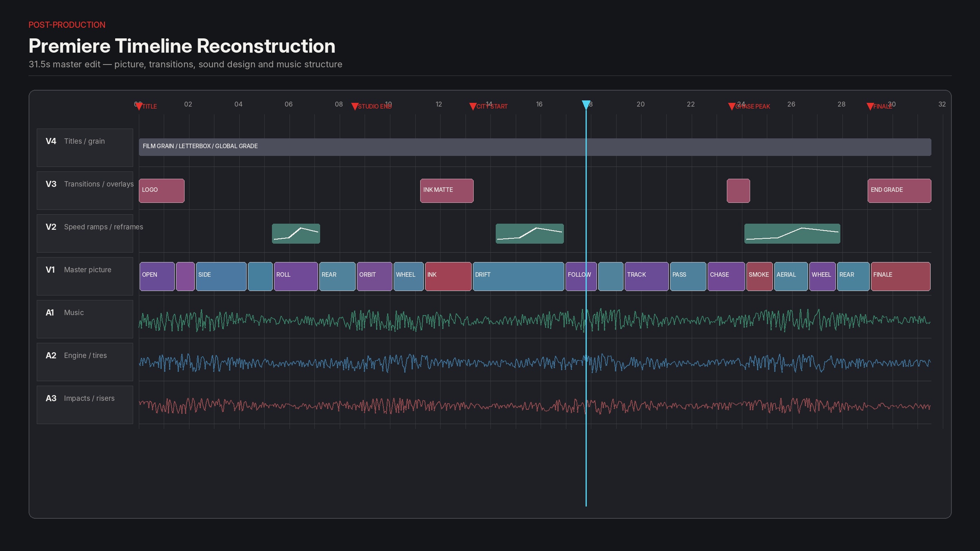Viewport: 980px width, 551px height.
Task: Click the 32 mark at the ruler end
Action: pyautogui.click(x=942, y=104)
